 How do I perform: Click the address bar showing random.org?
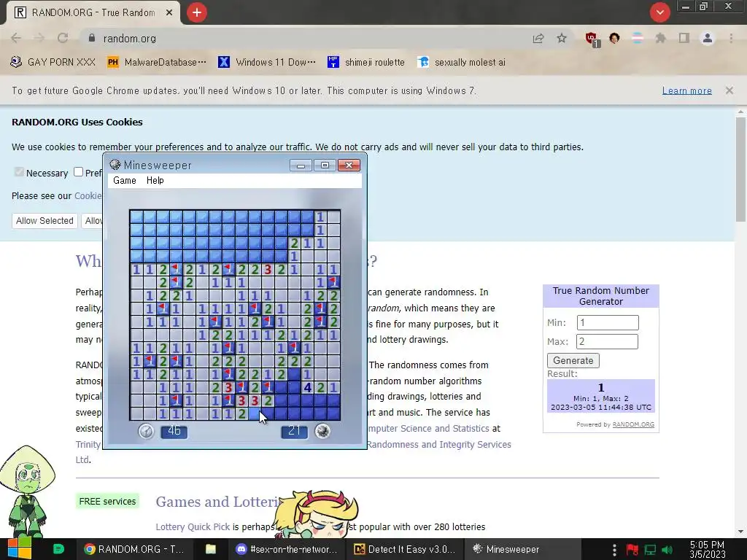tap(305, 39)
